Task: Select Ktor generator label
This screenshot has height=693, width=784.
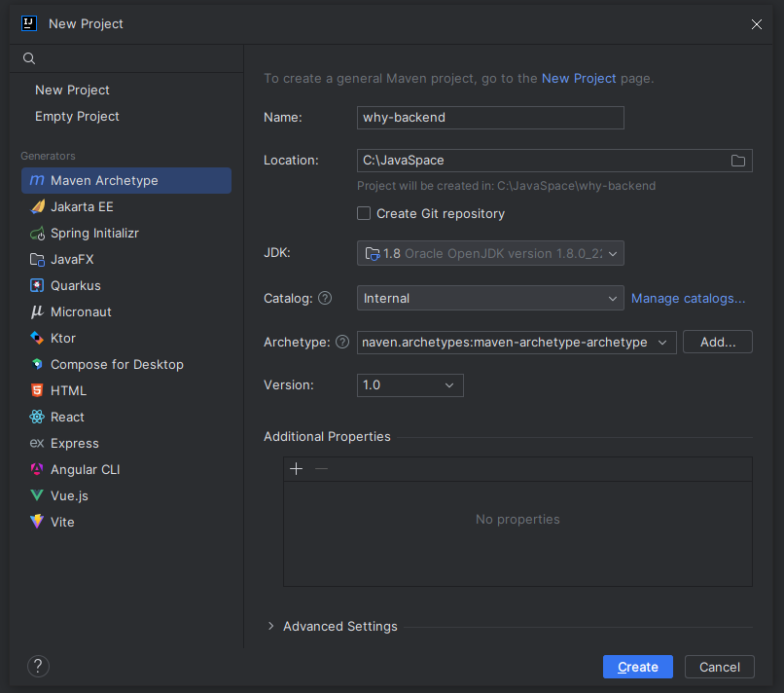Action: coord(63,339)
